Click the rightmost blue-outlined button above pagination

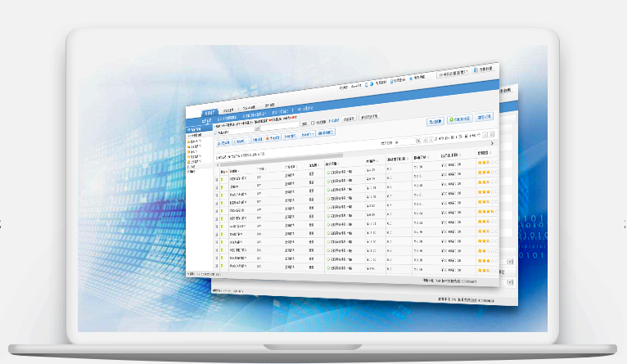[485, 117]
